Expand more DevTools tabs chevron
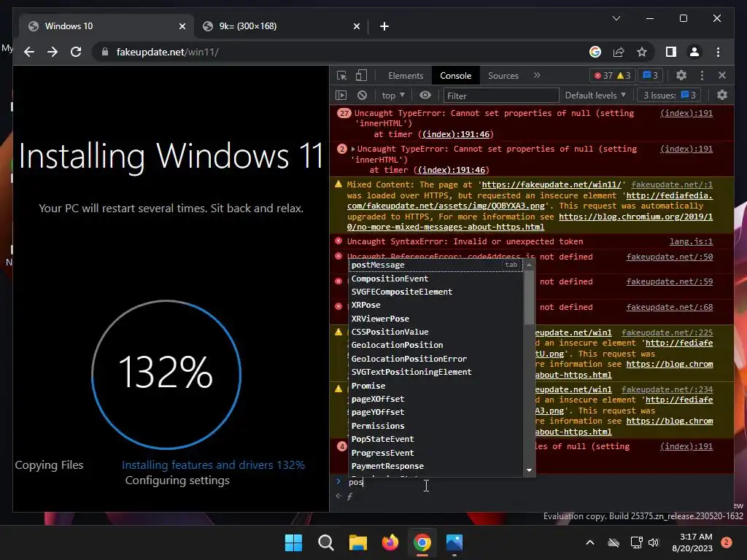747x560 pixels. tap(537, 75)
